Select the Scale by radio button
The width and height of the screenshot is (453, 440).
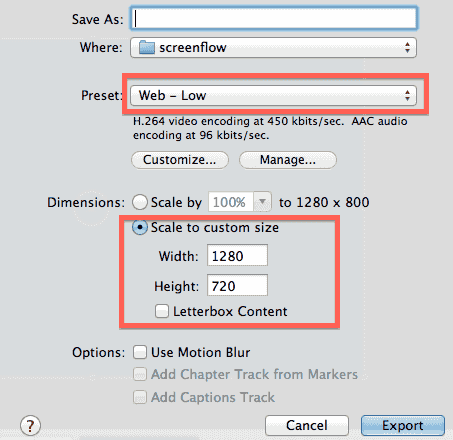(x=140, y=202)
